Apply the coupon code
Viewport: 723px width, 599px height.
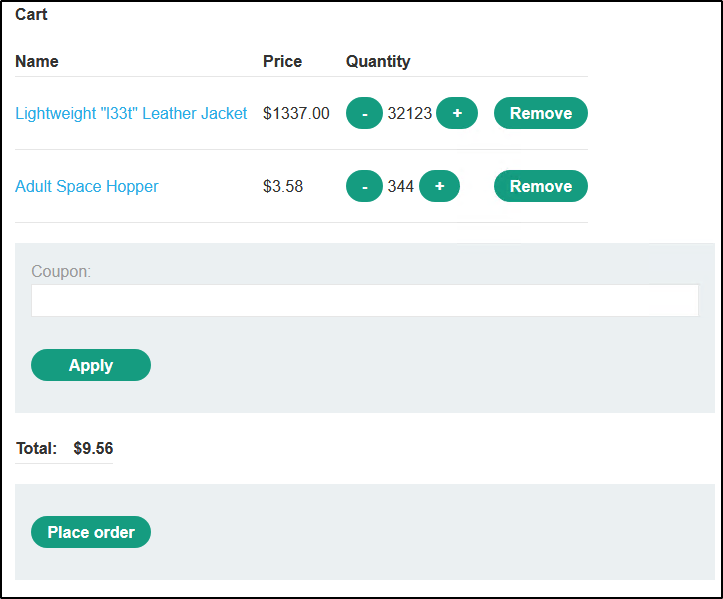tap(91, 365)
